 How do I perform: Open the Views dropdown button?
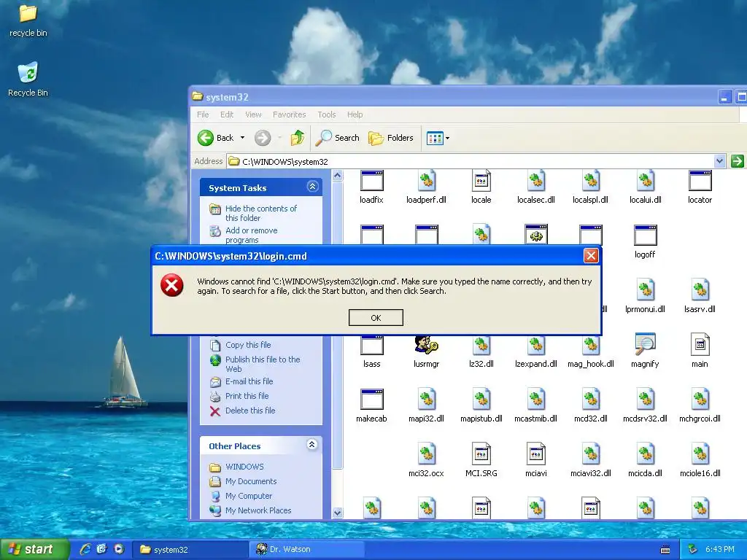click(x=438, y=138)
